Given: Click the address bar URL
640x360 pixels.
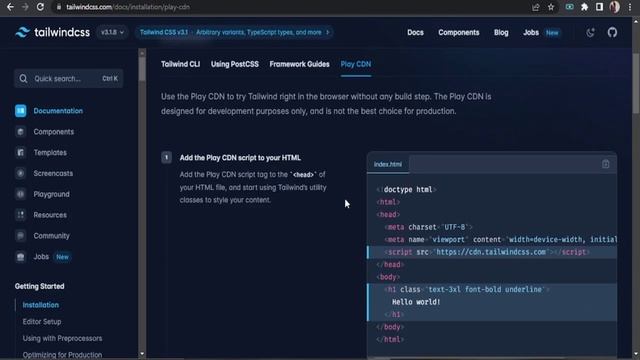Looking at the screenshot, I should tap(128, 7).
